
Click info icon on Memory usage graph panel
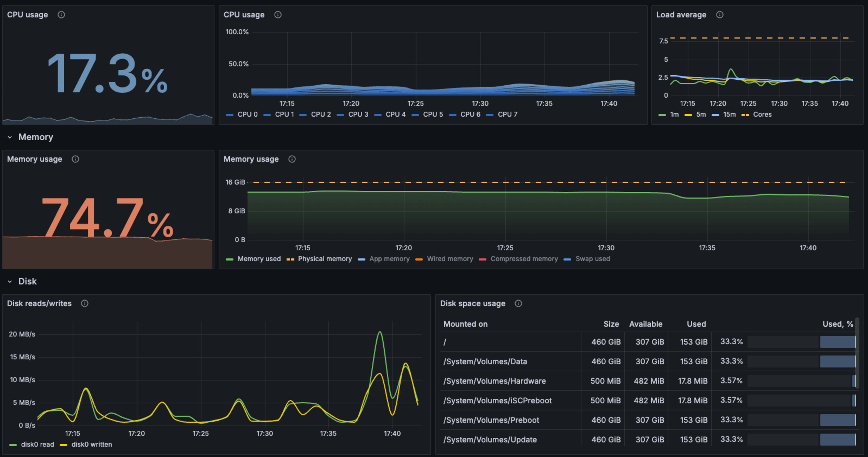click(292, 159)
